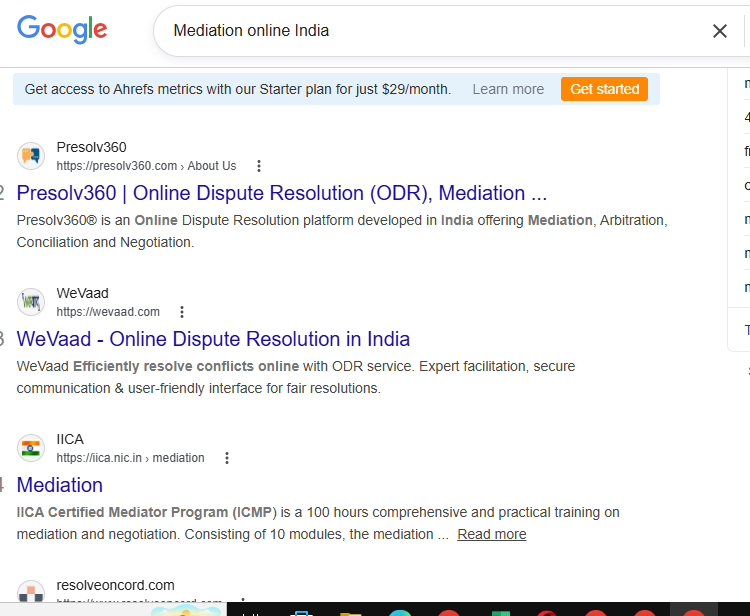Click the Presolv360 snippet about Online Dispute Resolution platform
Viewport: 750px width, 616px height.
pos(342,231)
